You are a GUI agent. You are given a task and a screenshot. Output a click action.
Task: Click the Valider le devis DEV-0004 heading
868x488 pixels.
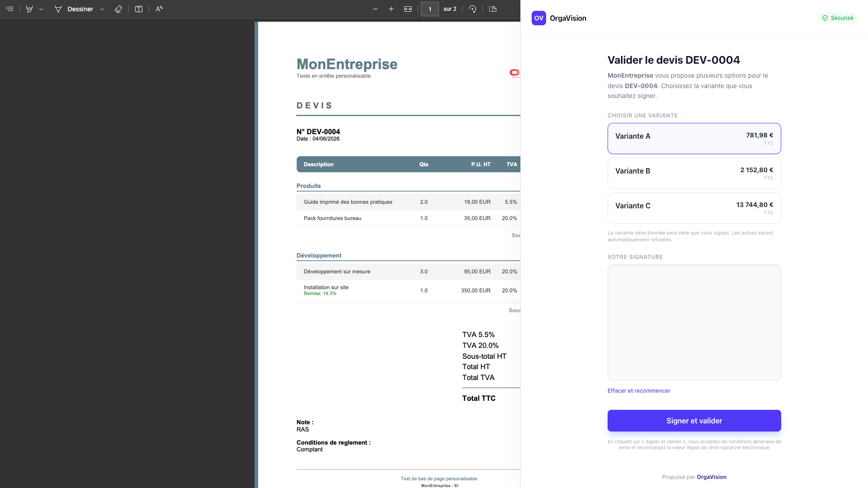(674, 60)
